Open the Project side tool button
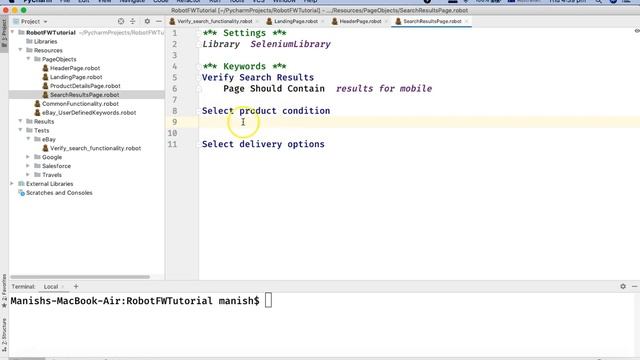This screenshot has height=360, width=640. pos(4,35)
